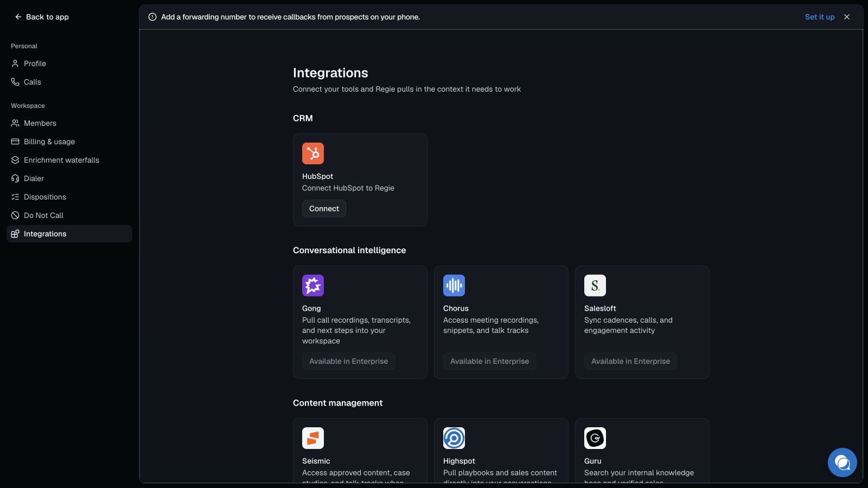Click the Guru logo icon
The image size is (868, 488).
(595, 438)
